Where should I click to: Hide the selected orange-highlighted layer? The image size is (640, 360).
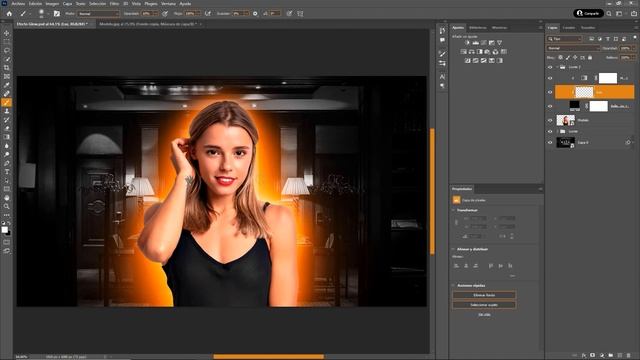tap(550, 92)
